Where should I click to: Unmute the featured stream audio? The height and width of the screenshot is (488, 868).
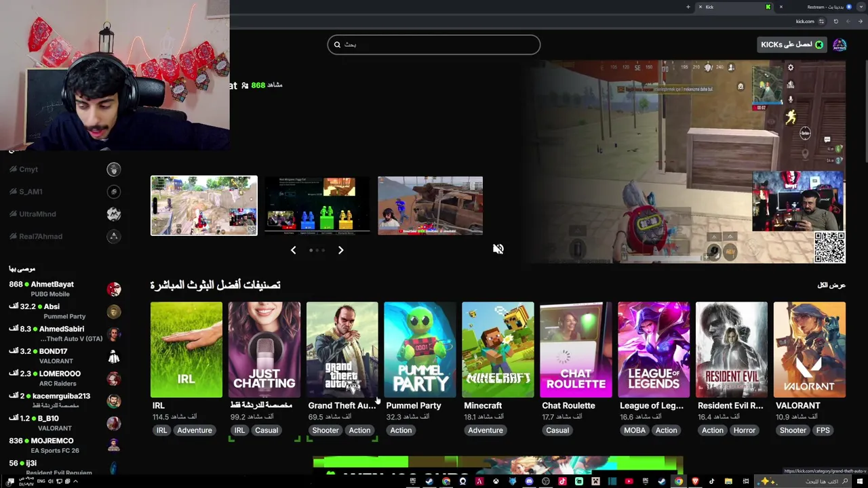(x=498, y=249)
